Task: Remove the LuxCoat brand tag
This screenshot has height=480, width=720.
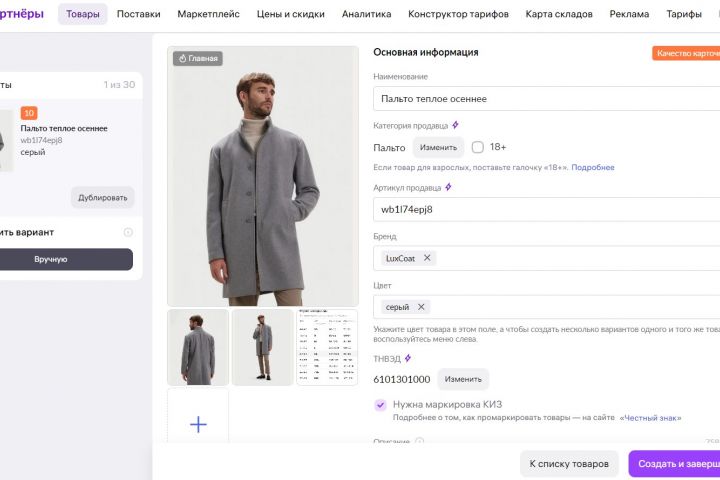Action: (427, 258)
